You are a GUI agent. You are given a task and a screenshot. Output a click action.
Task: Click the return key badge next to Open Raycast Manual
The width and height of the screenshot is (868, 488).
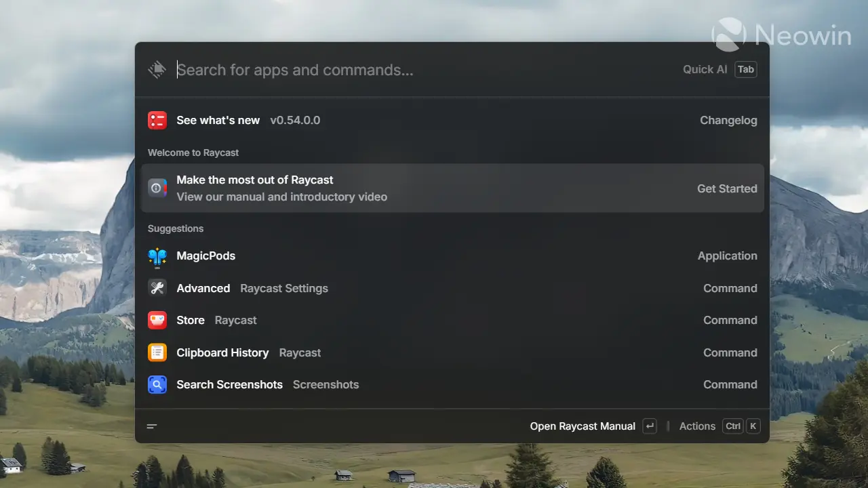click(649, 426)
